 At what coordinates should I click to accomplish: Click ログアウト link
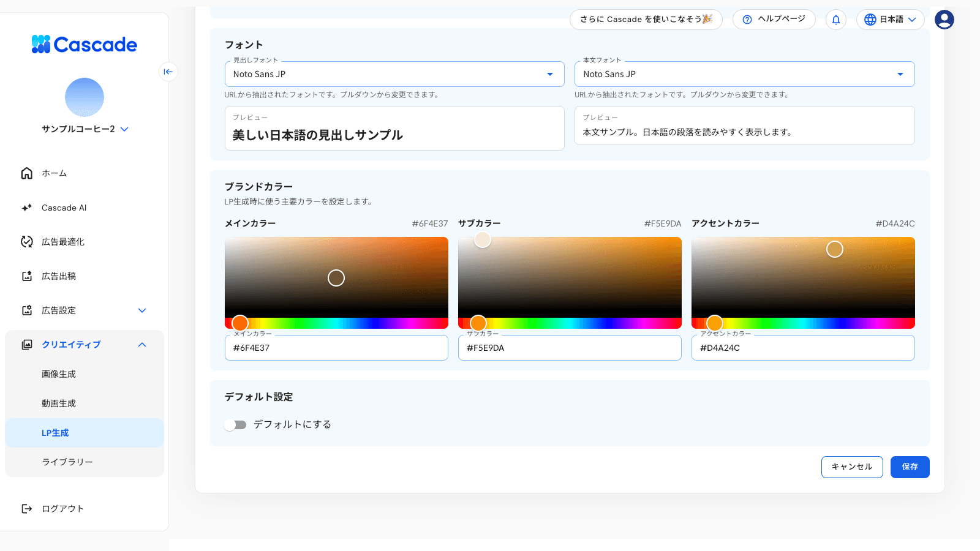pyautogui.click(x=62, y=509)
